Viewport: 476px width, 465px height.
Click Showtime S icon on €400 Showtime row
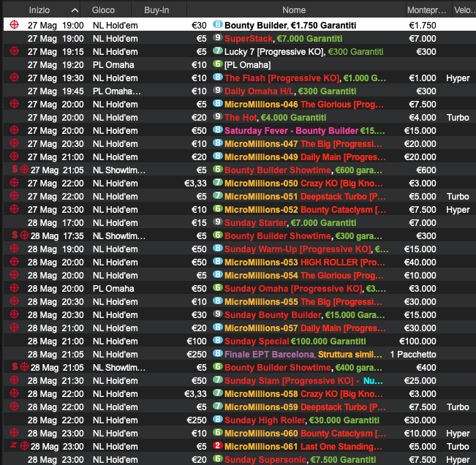[x=15, y=366]
